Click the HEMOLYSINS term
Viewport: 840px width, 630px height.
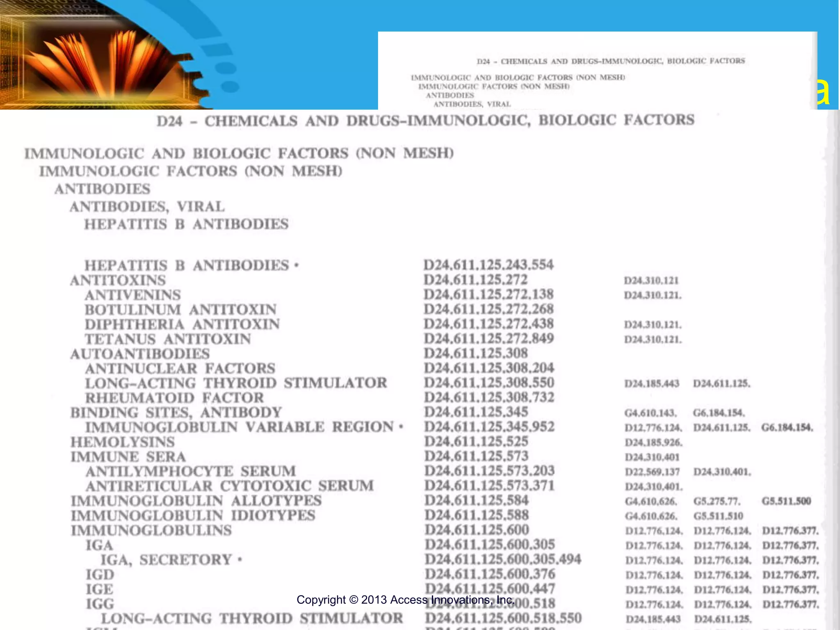(123, 442)
